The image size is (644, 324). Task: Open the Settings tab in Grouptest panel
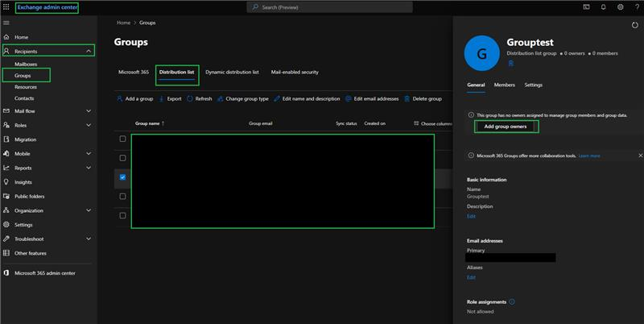(x=533, y=85)
